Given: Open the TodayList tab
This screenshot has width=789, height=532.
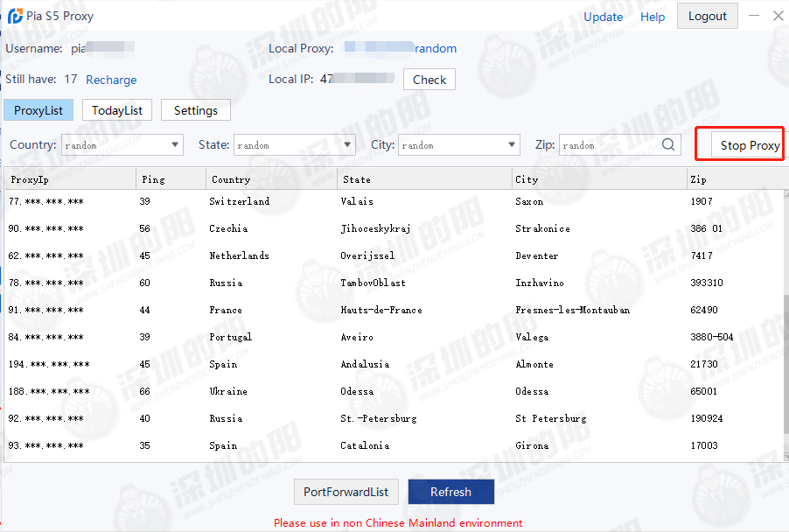Looking at the screenshot, I should [x=116, y=110].
